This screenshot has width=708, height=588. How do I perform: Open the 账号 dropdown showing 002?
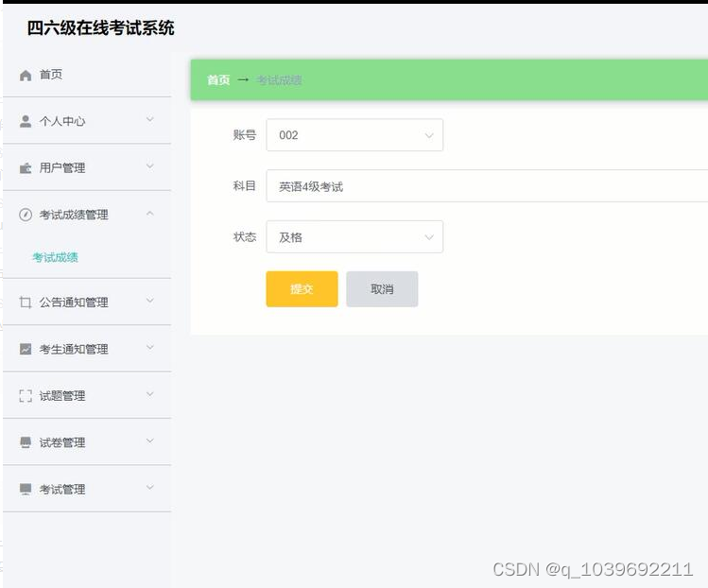[354, 135]
